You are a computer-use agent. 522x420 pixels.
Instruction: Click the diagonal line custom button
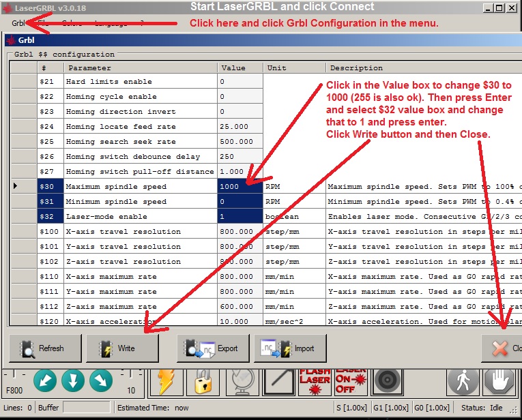click(x=279, y=382)
